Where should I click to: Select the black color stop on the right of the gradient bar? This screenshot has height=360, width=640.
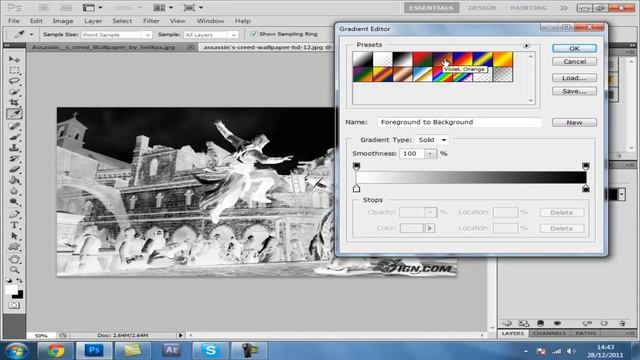(586, 188)
